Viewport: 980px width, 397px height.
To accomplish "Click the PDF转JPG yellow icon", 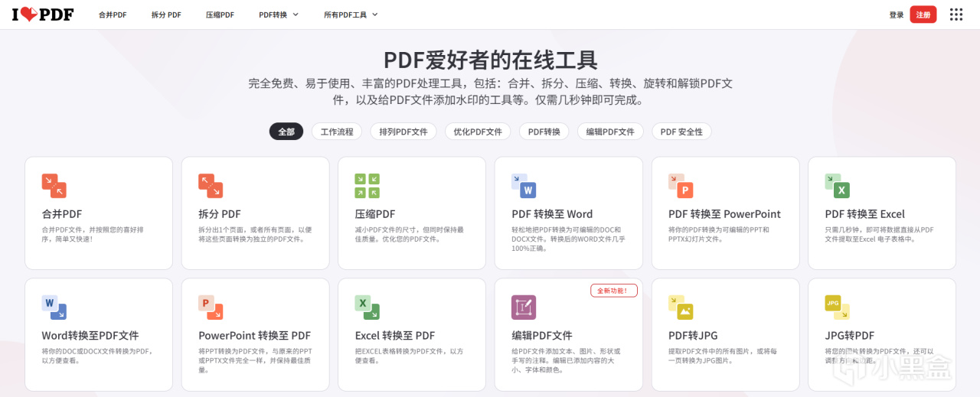I will coord(681,308).
